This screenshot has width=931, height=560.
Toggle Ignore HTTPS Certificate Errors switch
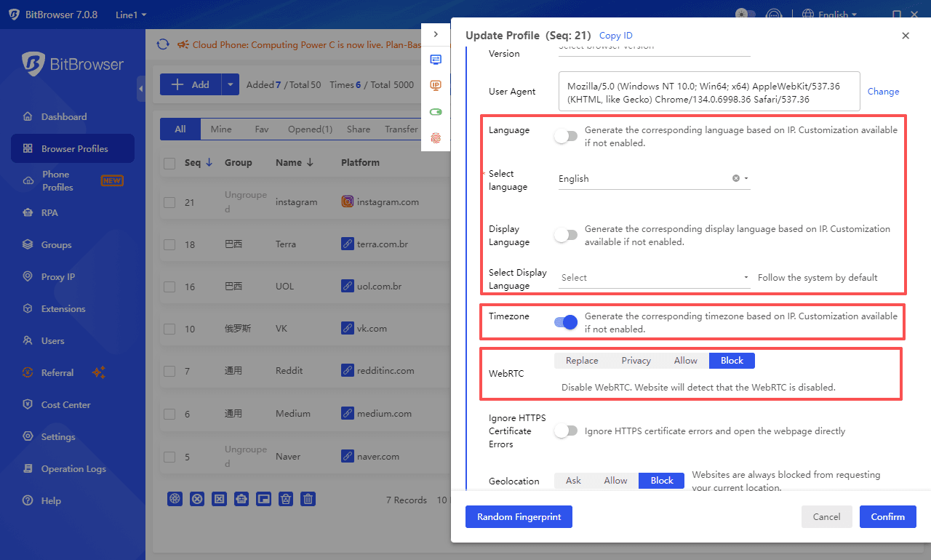(x=566, y=431)
